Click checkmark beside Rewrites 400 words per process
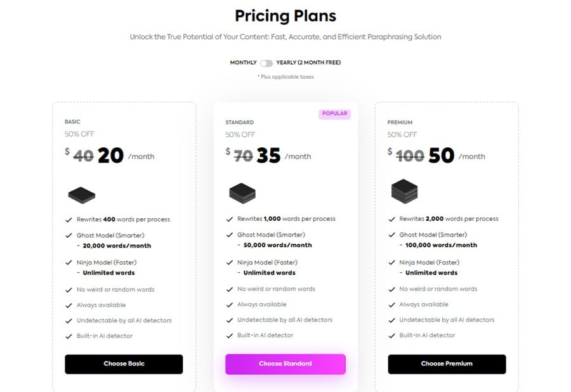 point(69,220)
